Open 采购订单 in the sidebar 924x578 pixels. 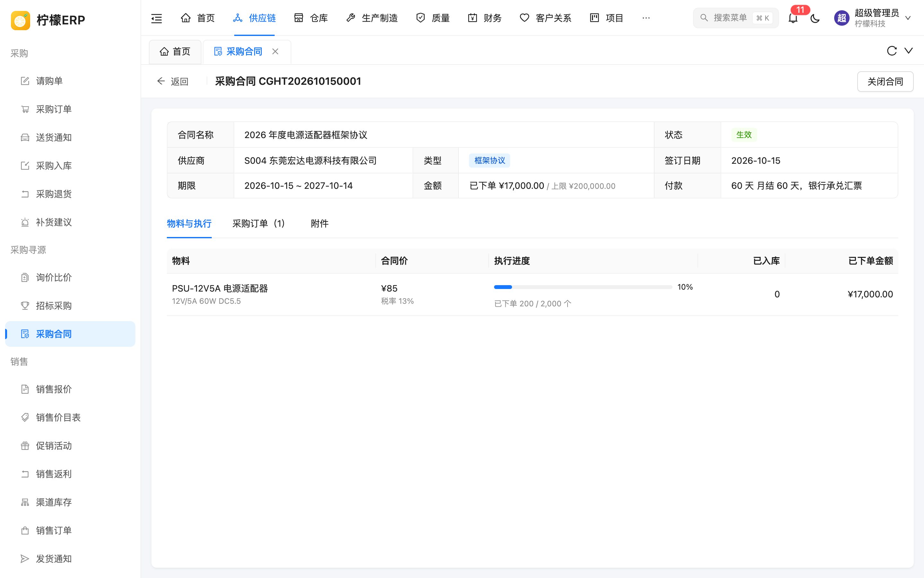point(70,109)
